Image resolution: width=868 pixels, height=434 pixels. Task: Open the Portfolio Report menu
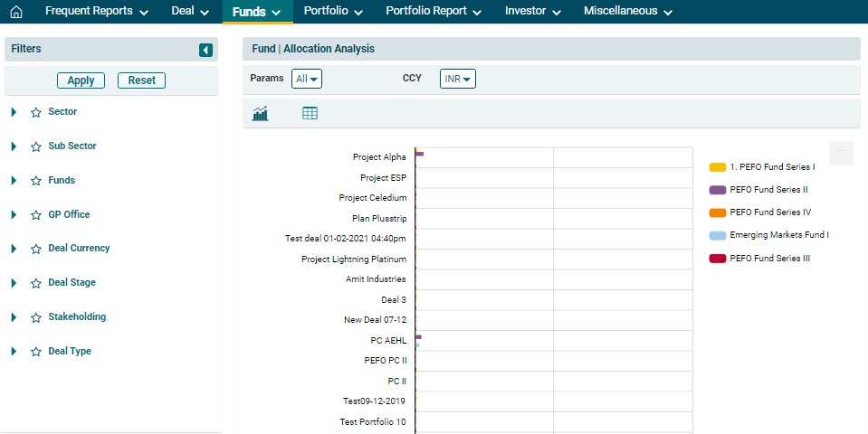click(x=434, y=12)
